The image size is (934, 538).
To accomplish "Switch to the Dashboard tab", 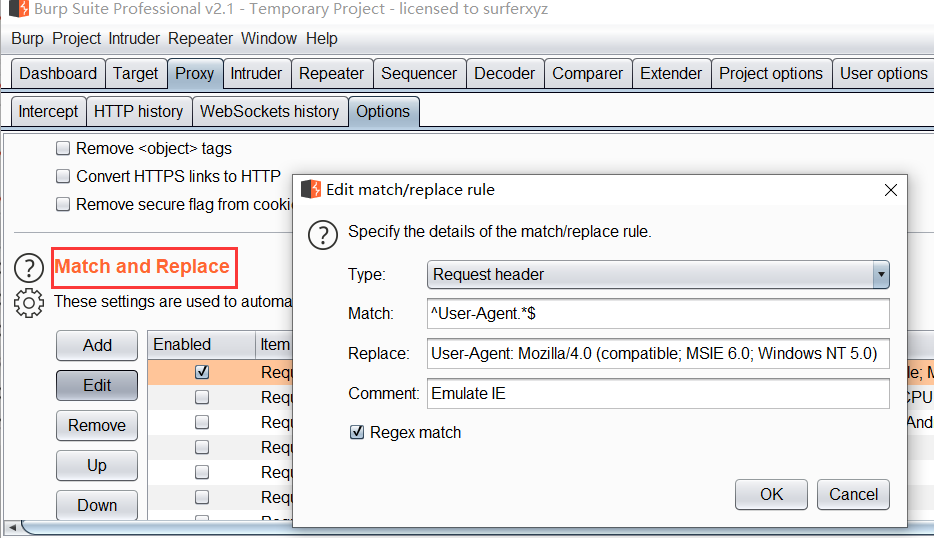I will coord(58,73).
